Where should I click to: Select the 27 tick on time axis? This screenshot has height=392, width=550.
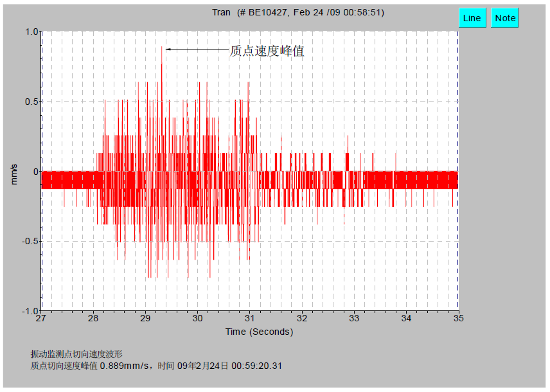pos(41,318)
